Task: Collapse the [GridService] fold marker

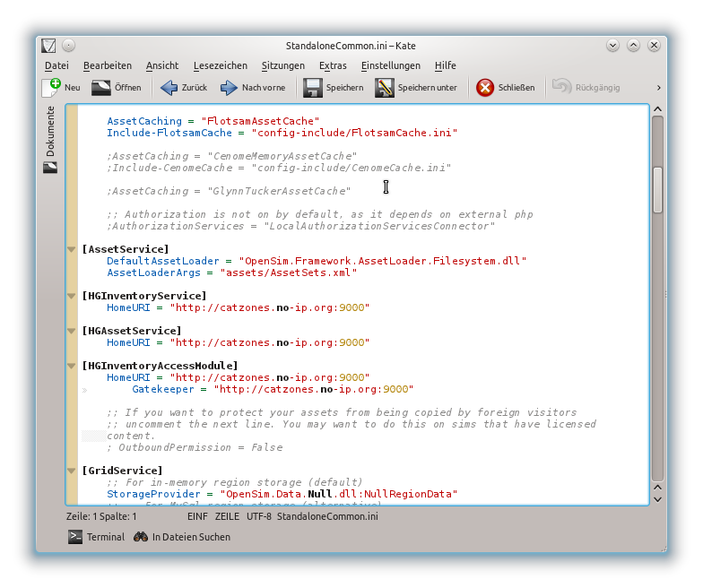Action: coord(72,471)
